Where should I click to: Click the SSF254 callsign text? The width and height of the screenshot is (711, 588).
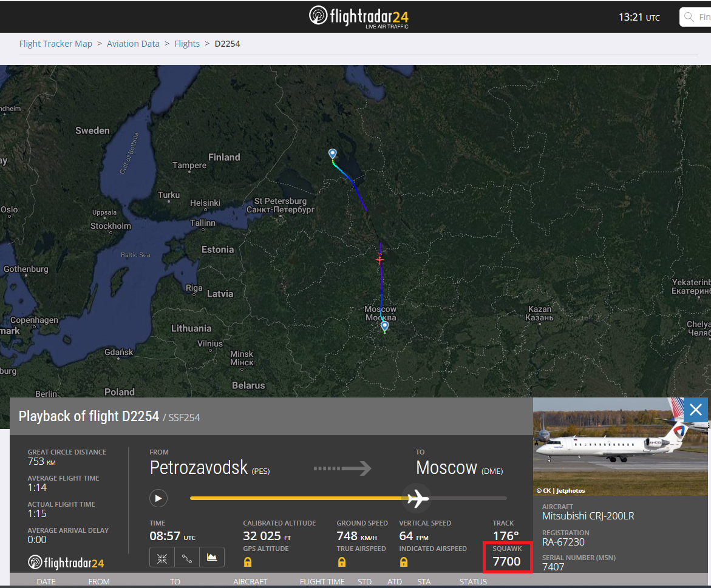[x=184, y=417]
